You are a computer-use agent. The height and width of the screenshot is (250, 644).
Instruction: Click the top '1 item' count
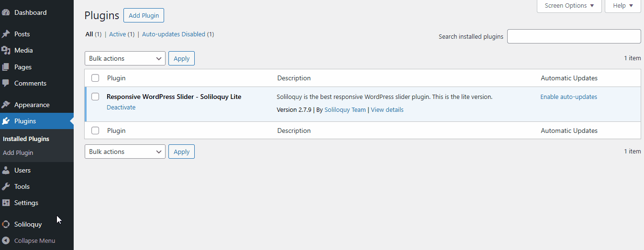632,58
